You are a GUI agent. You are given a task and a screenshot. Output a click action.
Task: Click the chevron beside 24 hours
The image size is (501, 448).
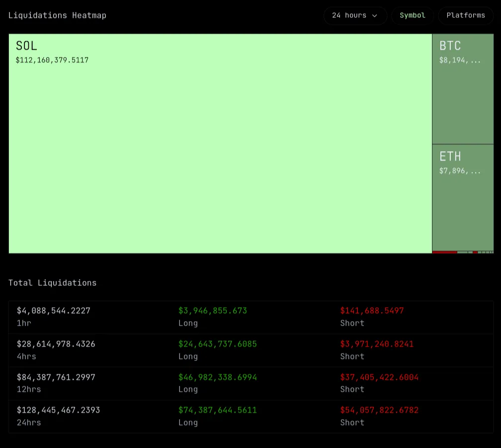375,16
